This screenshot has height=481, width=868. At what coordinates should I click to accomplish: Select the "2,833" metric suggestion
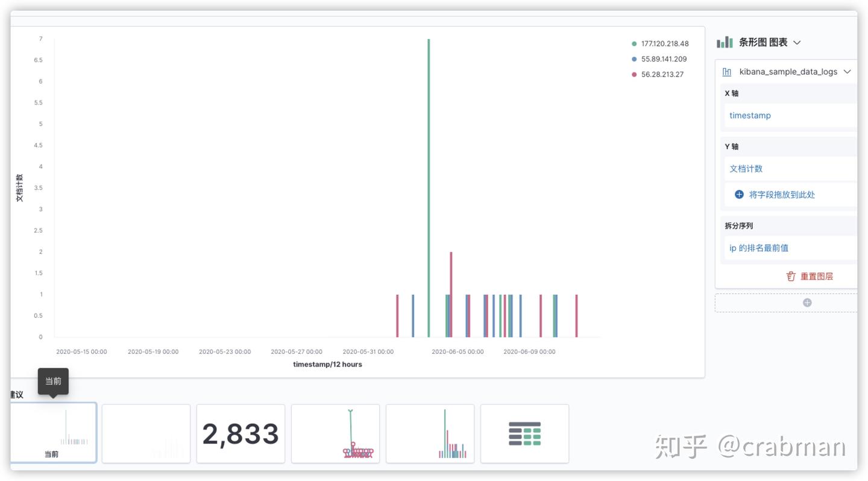240,432
